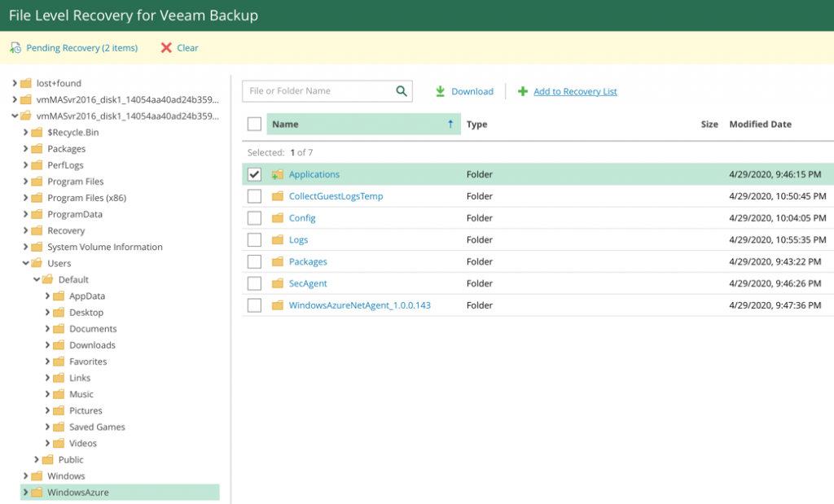834x504 pixels.
Task: Click the Pending Recovery clock icon
Action: click(15, 48)
